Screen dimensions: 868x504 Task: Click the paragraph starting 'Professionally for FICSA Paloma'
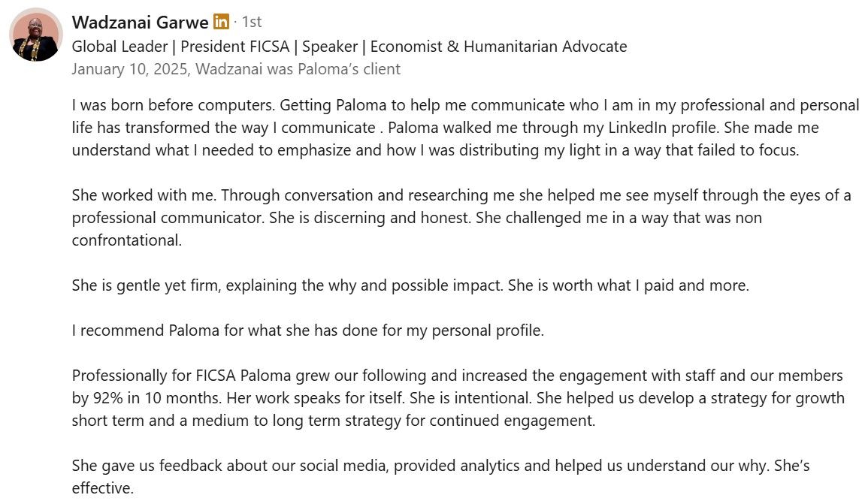458,398
